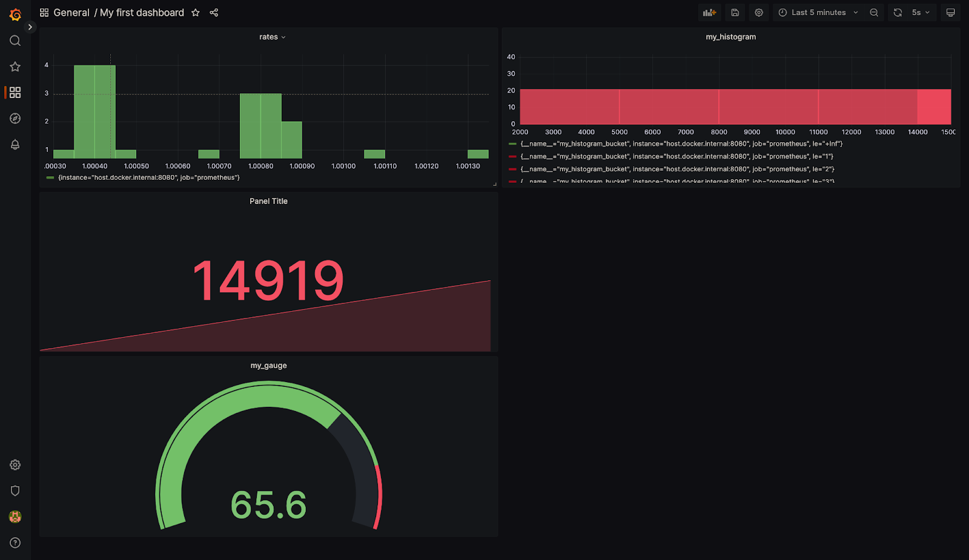The height and width of the screenshot is (560, 969).
Task: Expand the 5s refresh interval dropdown
Action: tap(921, 13)
